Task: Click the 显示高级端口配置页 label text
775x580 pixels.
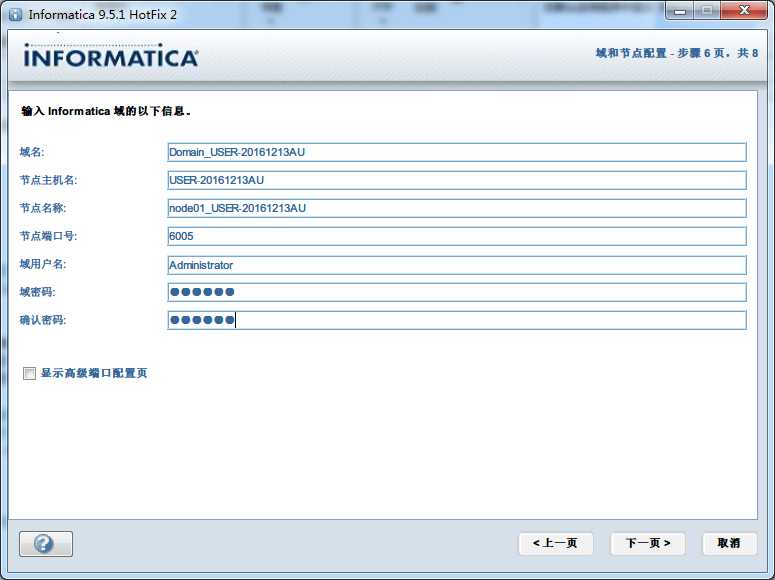Action: pyautogui.click(x=94, y=373)
